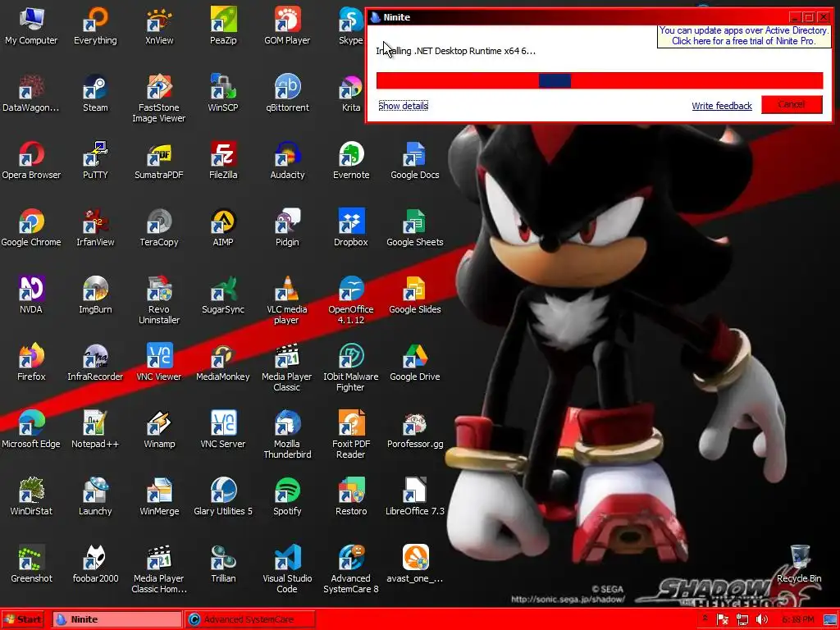Click the TeraCopy shortcut
The height and width of the screenshot is (630, 840).
tap(159, 228)
